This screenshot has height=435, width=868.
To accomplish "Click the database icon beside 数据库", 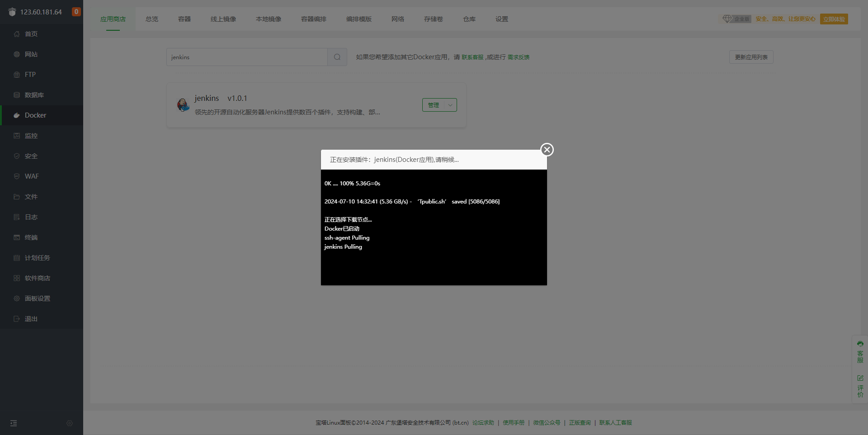I will [x=17, y=95].
